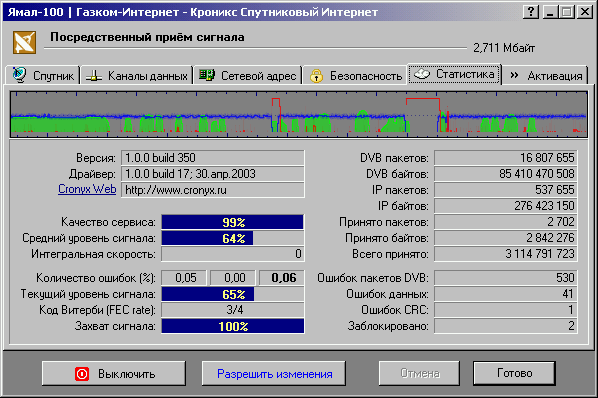Click the Разрешить изменения button
Image resolution: width=598 pixels, height=398 pixels.
point(274,373)
